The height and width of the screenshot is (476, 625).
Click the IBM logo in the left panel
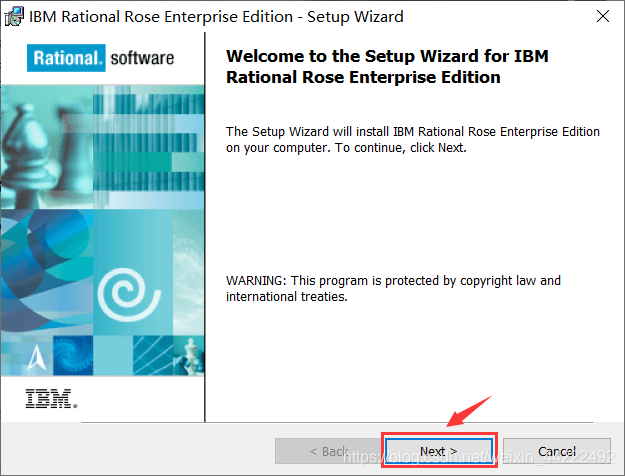51,398
